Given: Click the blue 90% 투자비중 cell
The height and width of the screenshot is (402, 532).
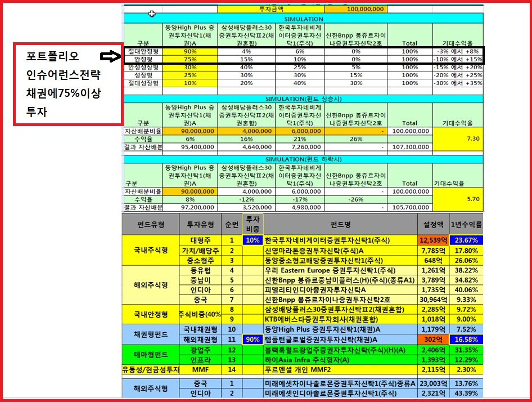Looking at the screenshot, I should point(253,340).
